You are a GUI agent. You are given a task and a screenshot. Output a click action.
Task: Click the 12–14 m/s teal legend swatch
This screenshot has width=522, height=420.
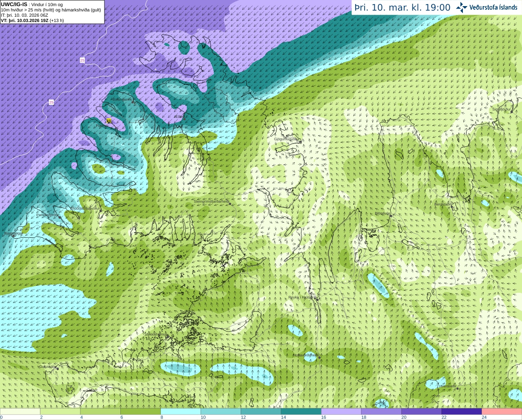[x=261, y=411]
